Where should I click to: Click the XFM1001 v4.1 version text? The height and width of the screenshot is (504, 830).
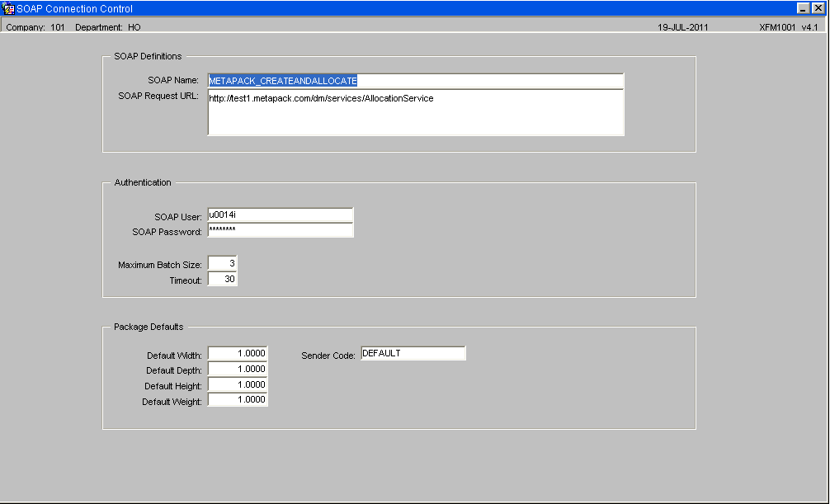[x=789, y=27]
